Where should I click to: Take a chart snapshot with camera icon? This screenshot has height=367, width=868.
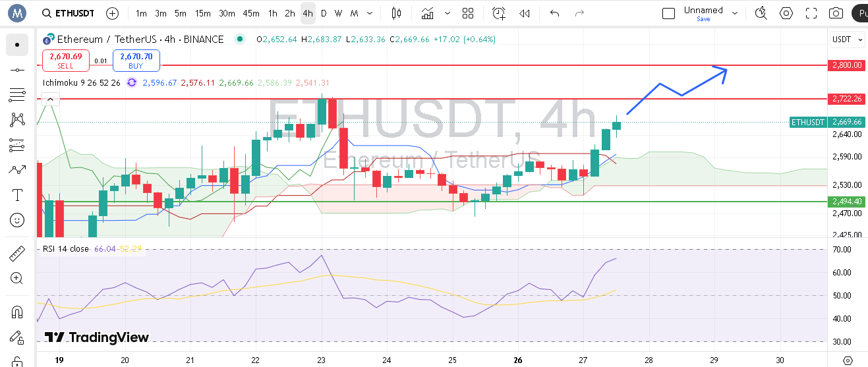tap(836, 13)
